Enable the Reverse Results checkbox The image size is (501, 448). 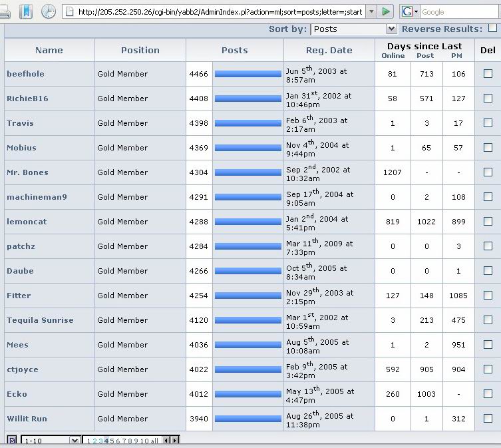[492, 28]
